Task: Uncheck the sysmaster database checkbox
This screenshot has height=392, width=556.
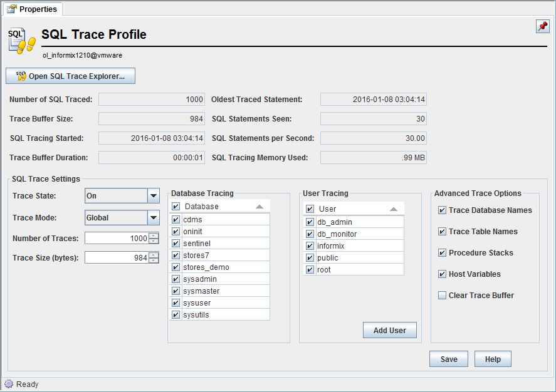Action: pyautogui.click(x=176, y=291)
